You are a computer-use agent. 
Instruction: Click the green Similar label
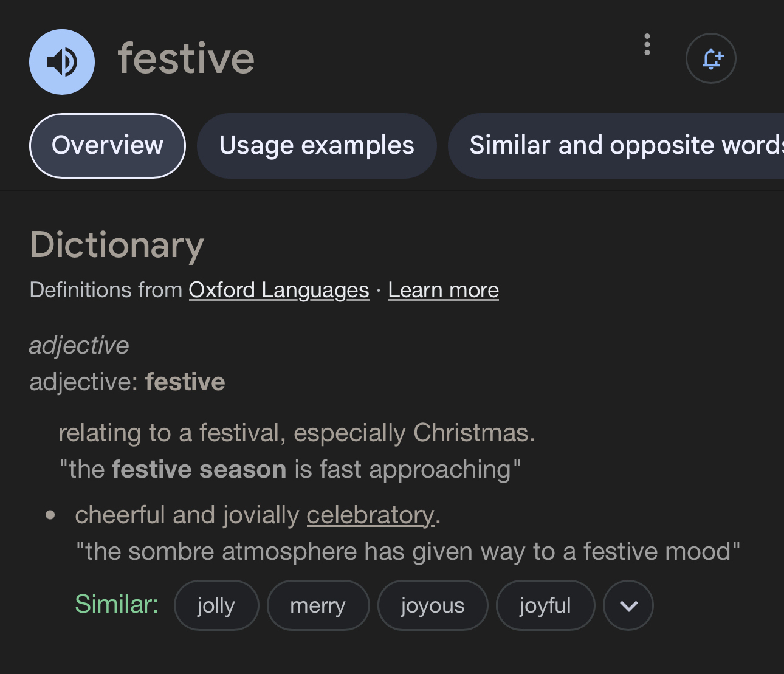(x=117, y=605)
